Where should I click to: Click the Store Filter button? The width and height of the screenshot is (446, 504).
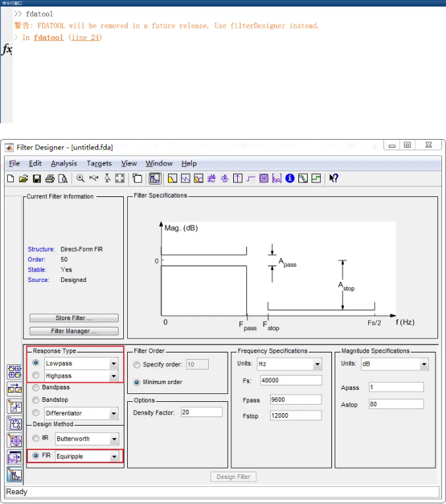pyautogui.click(x=74, y=318)
